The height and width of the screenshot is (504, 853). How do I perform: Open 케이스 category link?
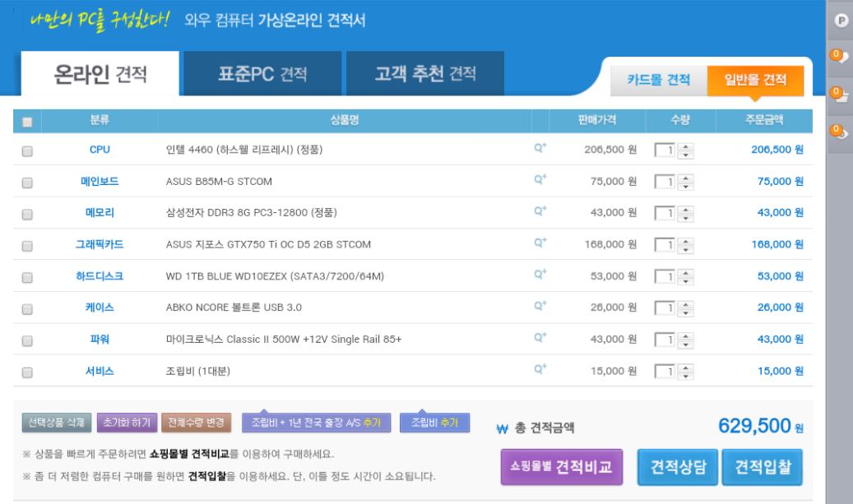(x=100, y=307)
